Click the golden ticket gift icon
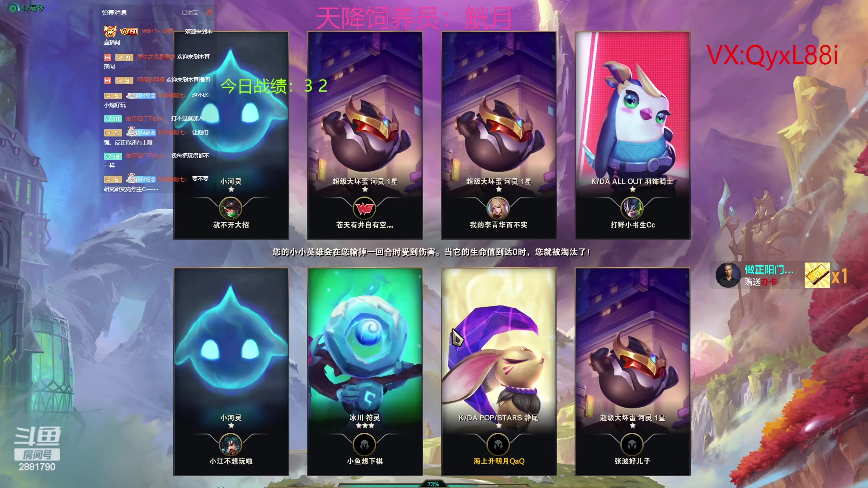The width and height of the screenshot is (868, 488). [x=817, y=275]
